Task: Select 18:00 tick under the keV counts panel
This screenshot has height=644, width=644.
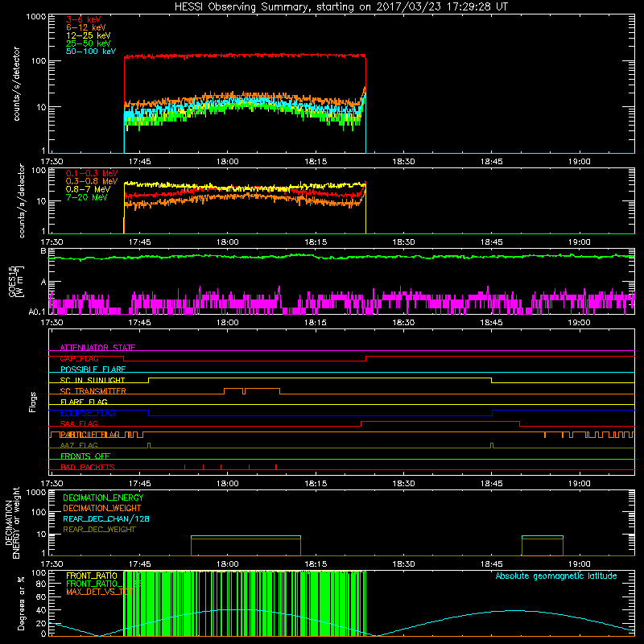Action: tap(228, 162)
